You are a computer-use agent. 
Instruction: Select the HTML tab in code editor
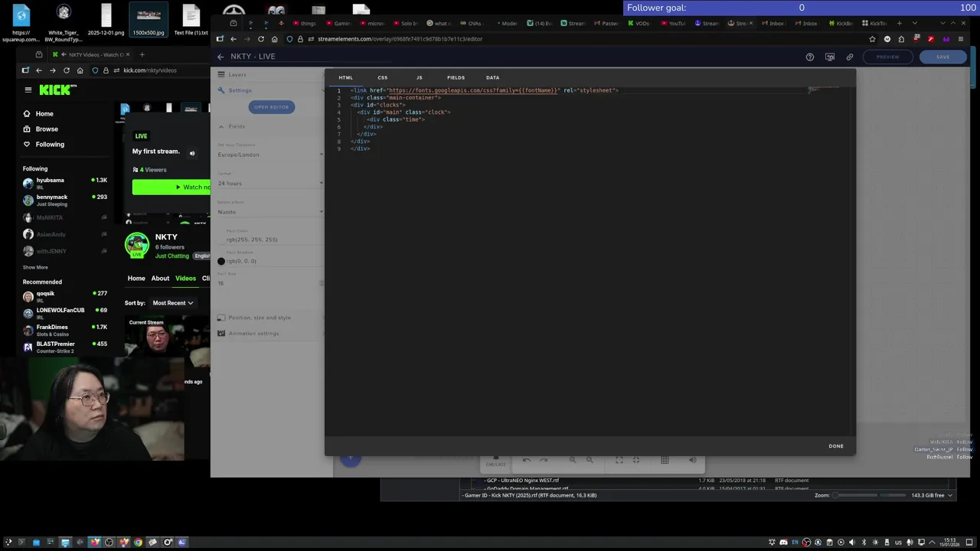346,77
